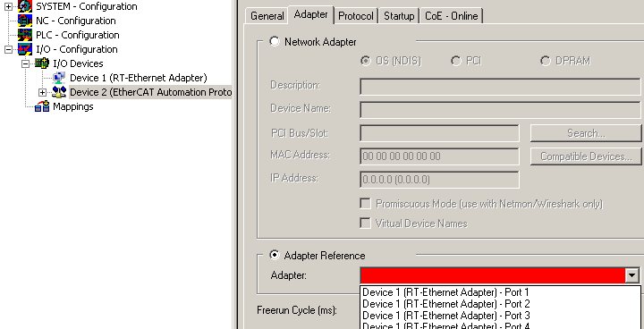Click the SYSTEM - Configuration icon
The width and height of the screenshot is (644, 329).
pyautogui.click(x=25, y=6)
